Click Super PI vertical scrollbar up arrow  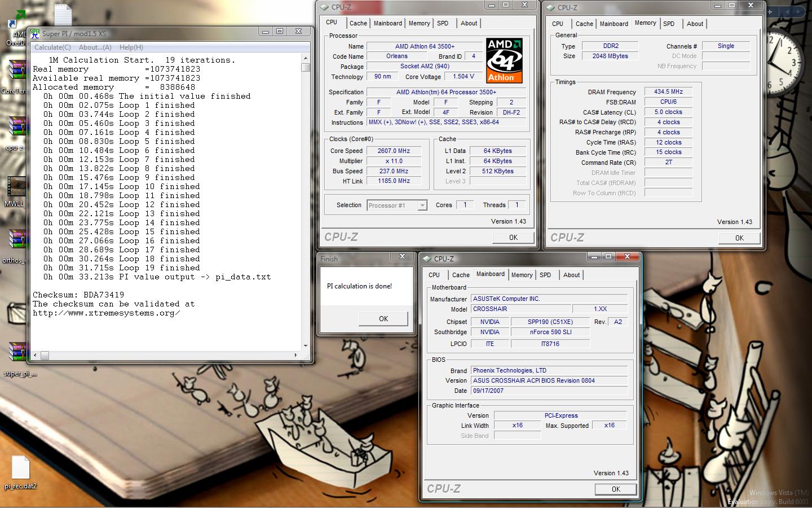click(x=306, y=58)
